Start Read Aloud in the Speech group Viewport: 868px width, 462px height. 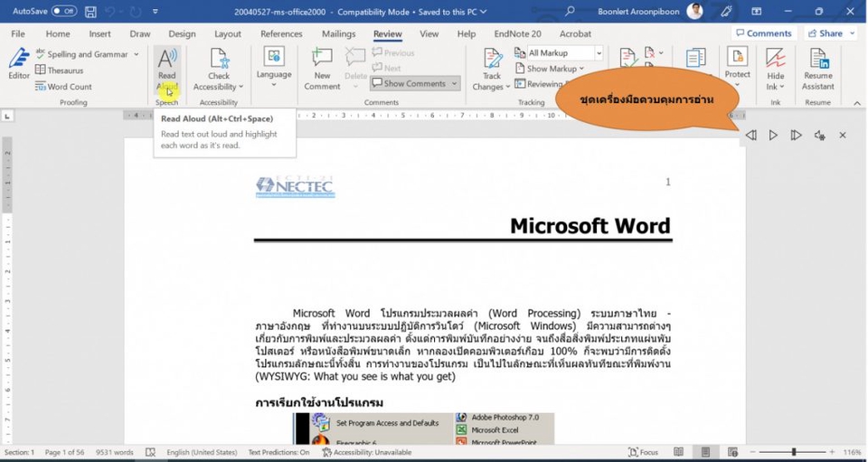[x=166, y=69]
